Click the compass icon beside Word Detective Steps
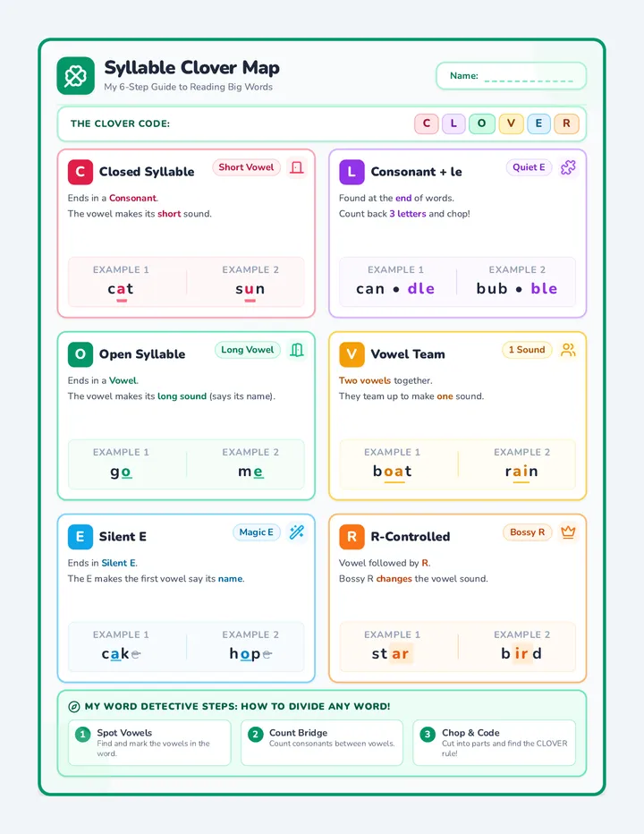Viewport: 644px width, 834px height. point(74,707)
